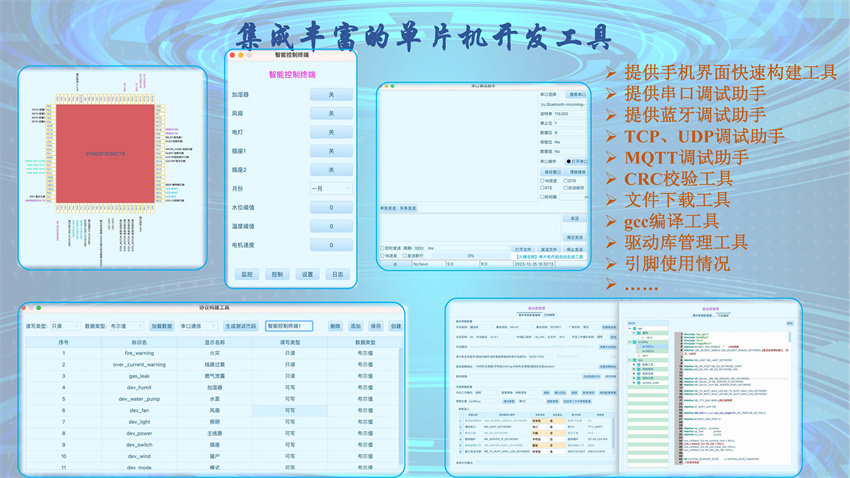
Task: Click the 水位阈值 value field
Action: pos(331,207)
